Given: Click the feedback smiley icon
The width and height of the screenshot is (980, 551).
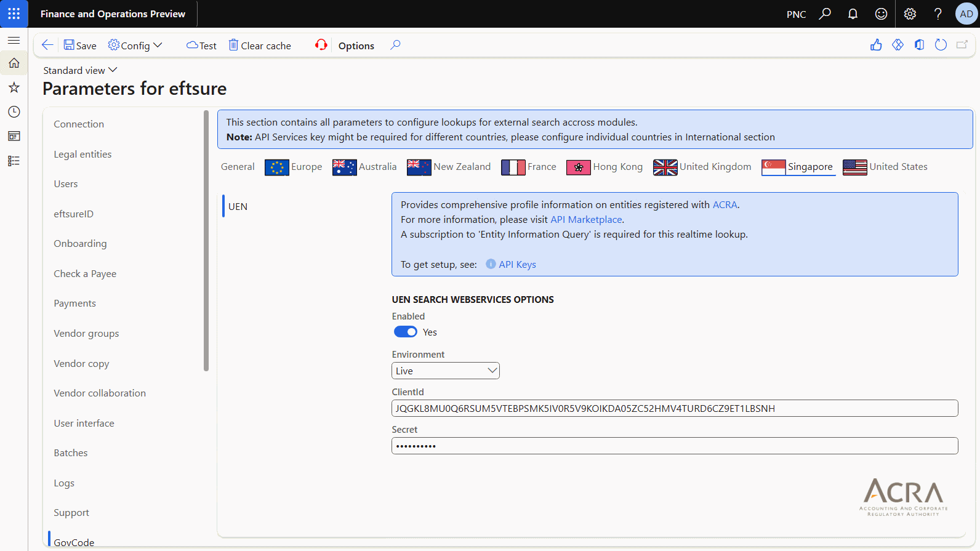Looking at the screenshot, I should [881, 14].
